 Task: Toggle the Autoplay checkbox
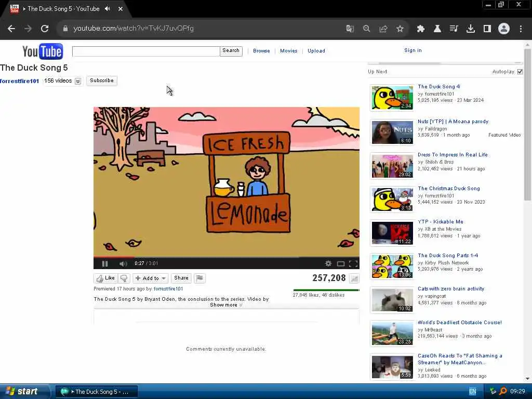[520, 72]
